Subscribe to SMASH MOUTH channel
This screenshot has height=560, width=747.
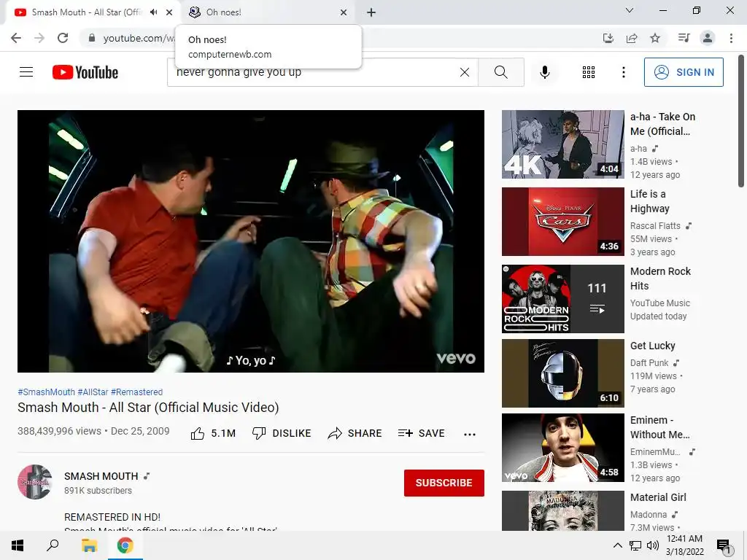pos(444,483)
